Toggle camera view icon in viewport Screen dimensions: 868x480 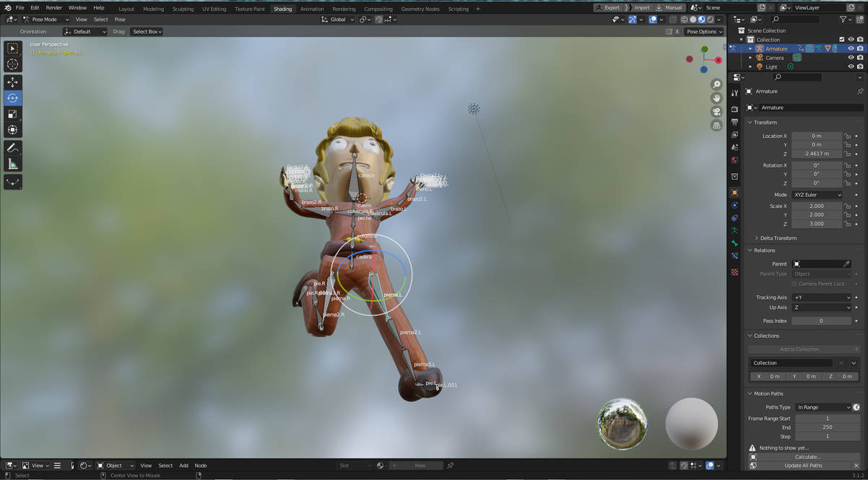pyautogui.click(x=716, y=112)
